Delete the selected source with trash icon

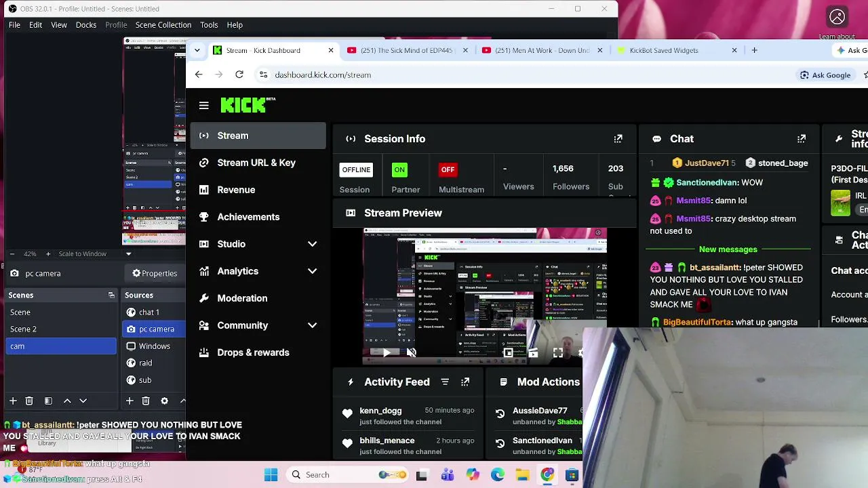(x=146, y=401)
